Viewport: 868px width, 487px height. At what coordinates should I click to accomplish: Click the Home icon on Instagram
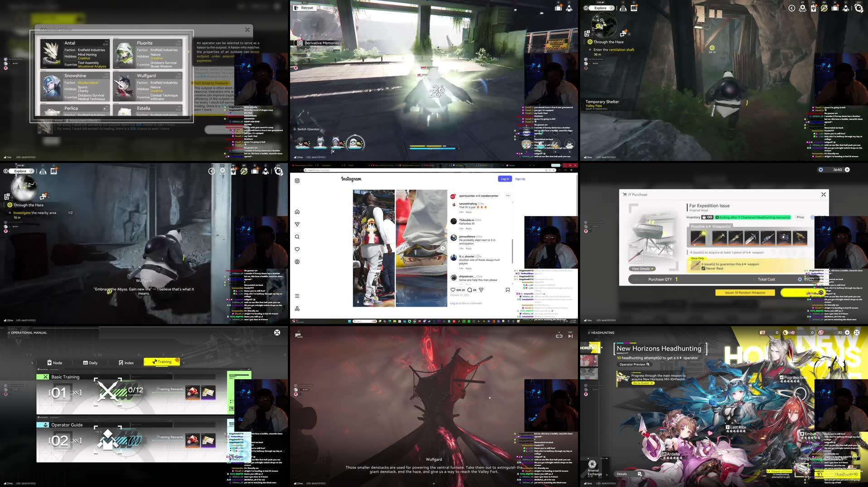click(297, 212)
